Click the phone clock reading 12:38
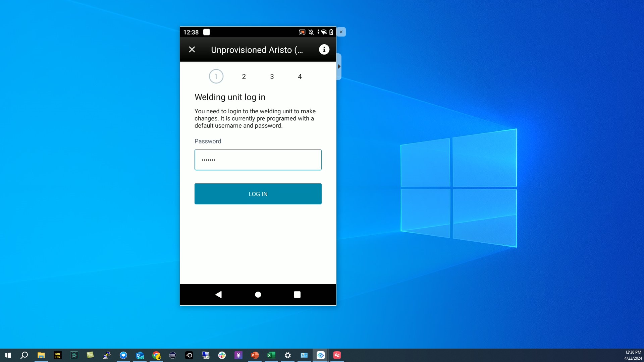Image resolution: width=644 pixels, height=362 pixels. (x=191, y=32)
